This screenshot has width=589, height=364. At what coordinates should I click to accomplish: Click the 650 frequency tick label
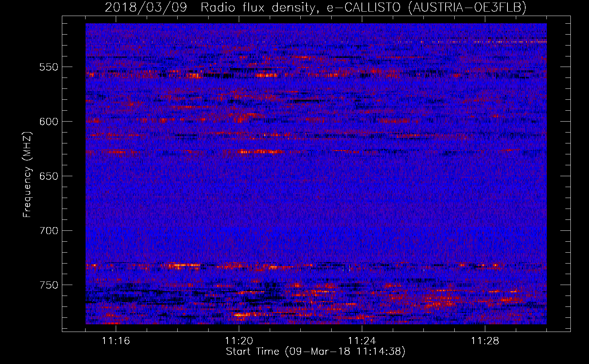[49, 176]
